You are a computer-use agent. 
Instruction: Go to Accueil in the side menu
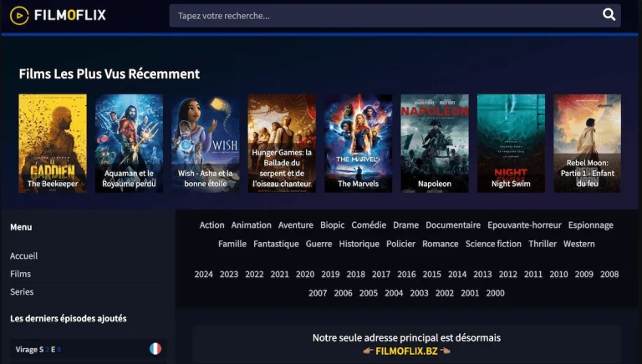click(x=23, y=256)
